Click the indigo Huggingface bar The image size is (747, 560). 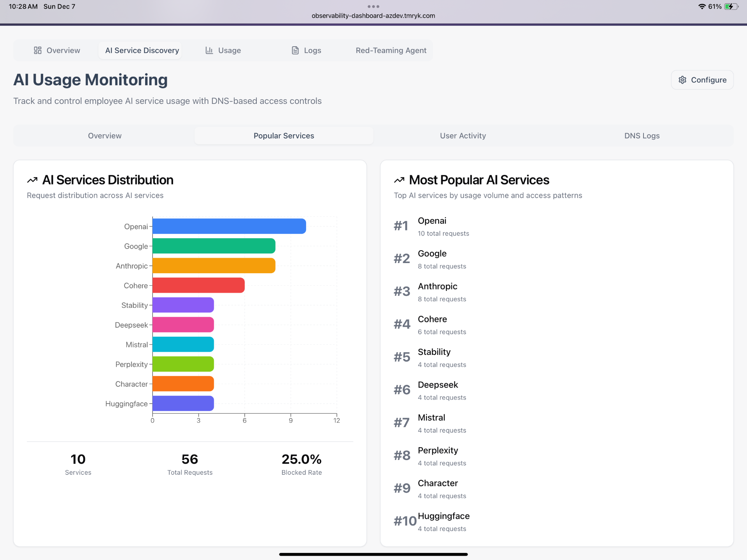(183, 404)
